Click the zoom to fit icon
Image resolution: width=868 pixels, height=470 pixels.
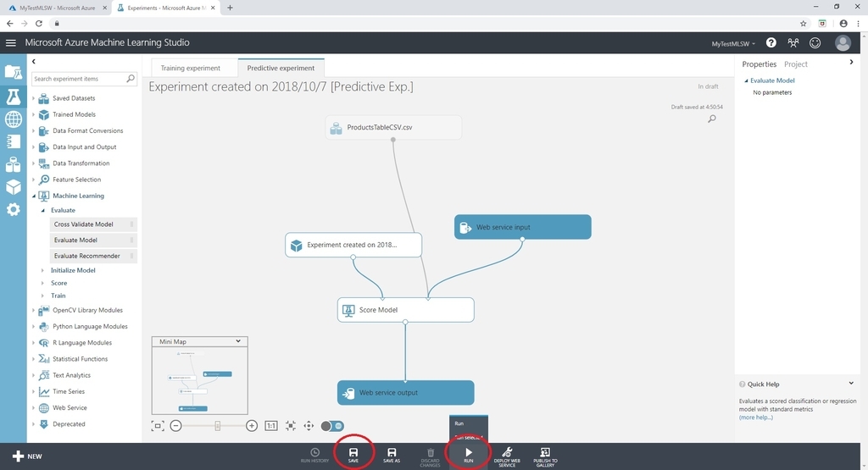click(x=291, y=426)
